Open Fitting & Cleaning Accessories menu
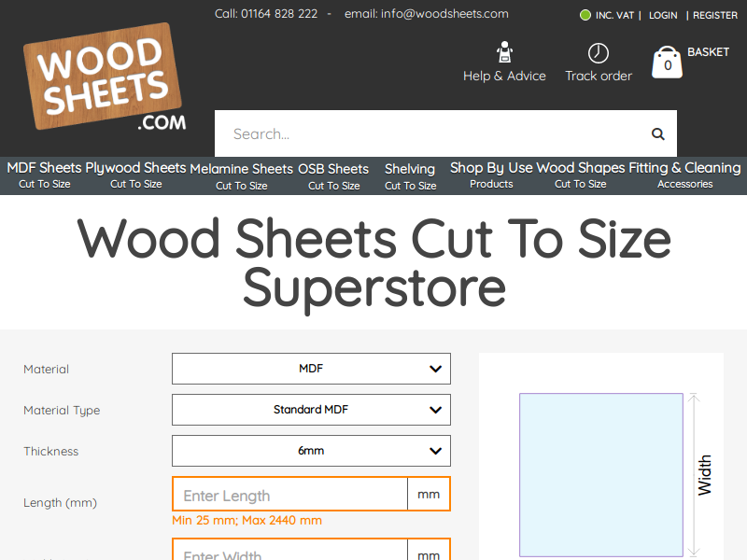This screenshot has width=747, height=560. tap(685, 175)
